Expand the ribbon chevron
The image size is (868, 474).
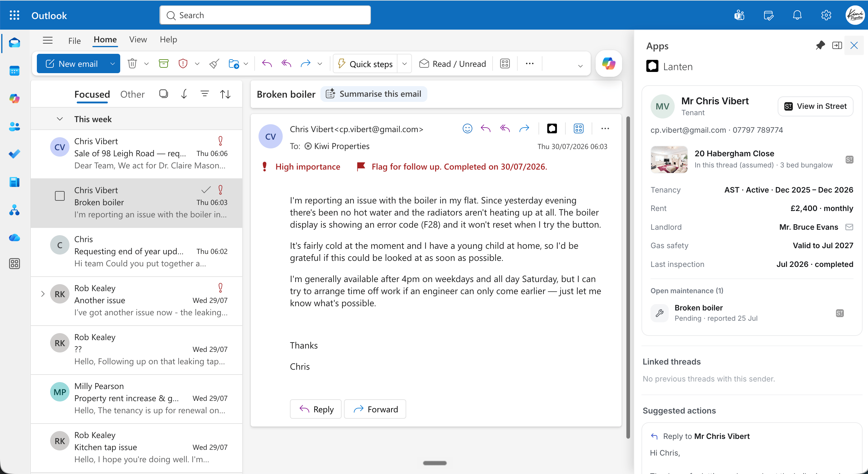tap(580, 66)
